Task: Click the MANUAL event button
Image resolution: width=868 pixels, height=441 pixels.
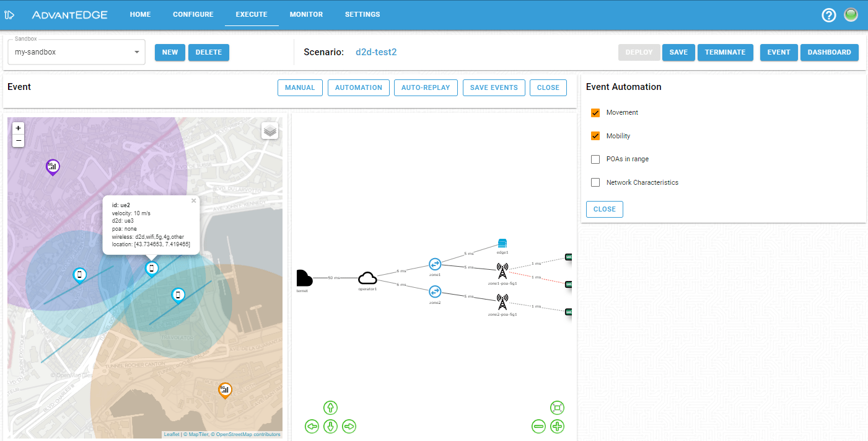Action: click(300, 87)
